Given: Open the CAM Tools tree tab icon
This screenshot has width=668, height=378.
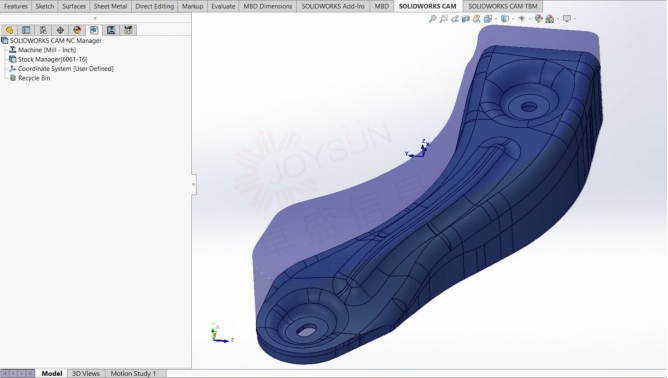Looking at the screenshot, I should pyautogui.click(x=128, y=30).
